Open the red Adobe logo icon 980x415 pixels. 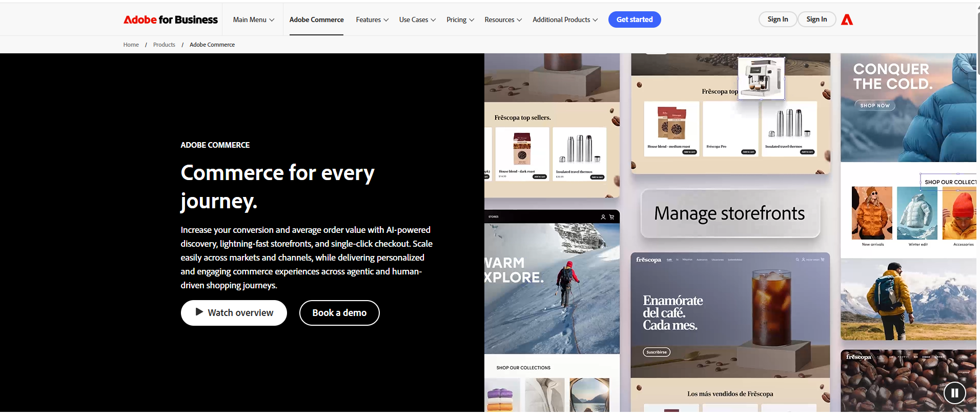click(847, 19)
